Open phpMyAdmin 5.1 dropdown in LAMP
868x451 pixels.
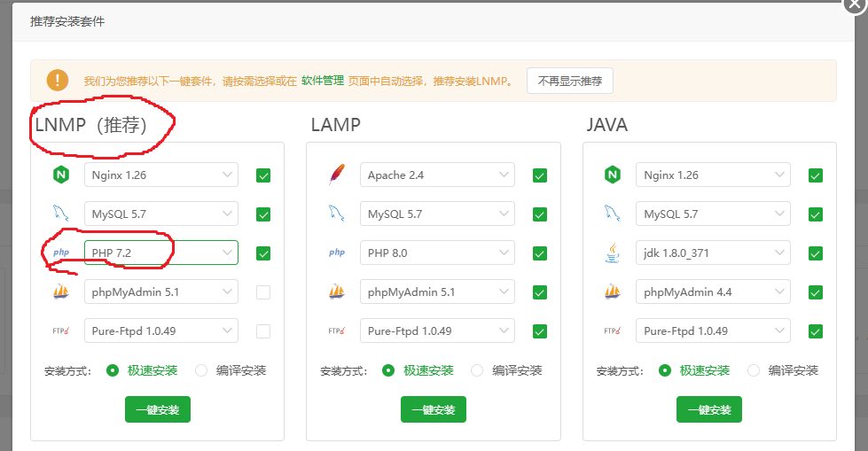[x=437, y=292]
